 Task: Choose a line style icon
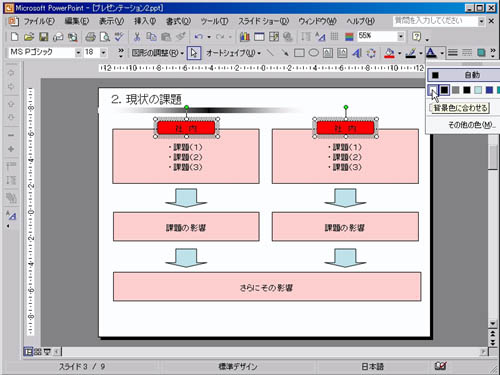pos(452,53)
